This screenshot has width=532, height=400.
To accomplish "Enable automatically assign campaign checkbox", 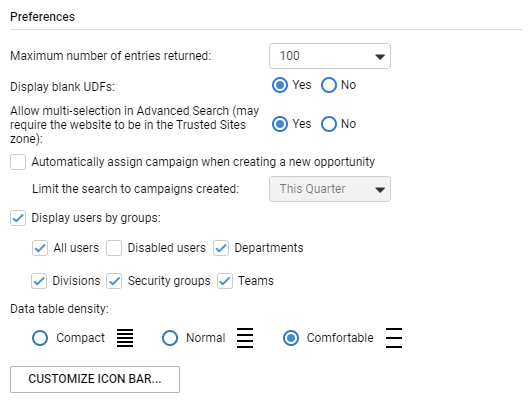I will [18, 162].
